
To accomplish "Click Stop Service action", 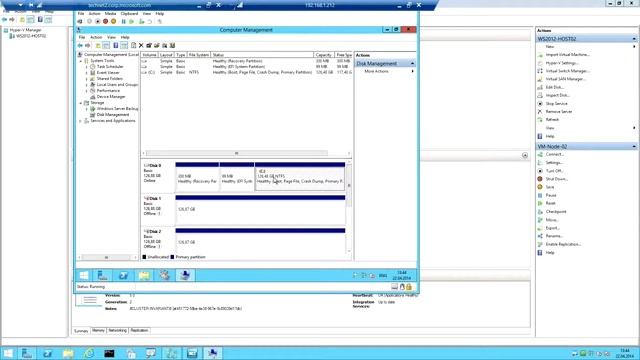I will pos(556,103).
